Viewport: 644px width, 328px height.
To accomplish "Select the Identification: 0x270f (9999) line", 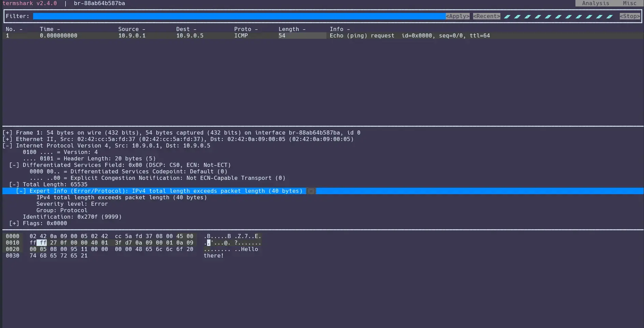I will [x=72, y=217].
